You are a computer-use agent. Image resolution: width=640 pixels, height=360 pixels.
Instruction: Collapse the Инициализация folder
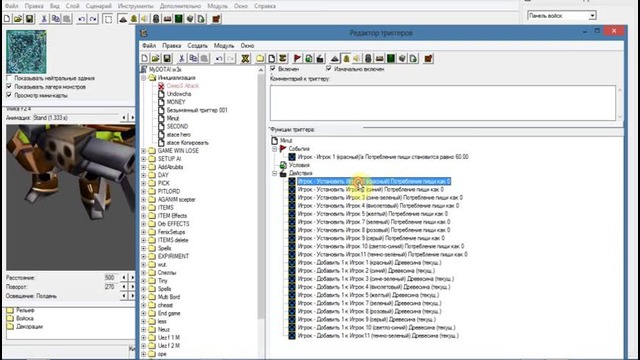click(144, 78)
